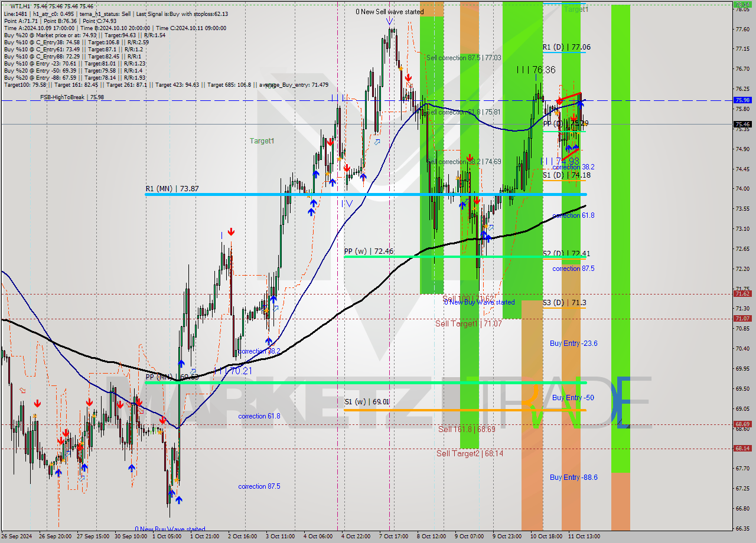
Task: Click the 'Buy %10 @ Entry -23: 70.61' line
Action: click(x=74, y=64)
